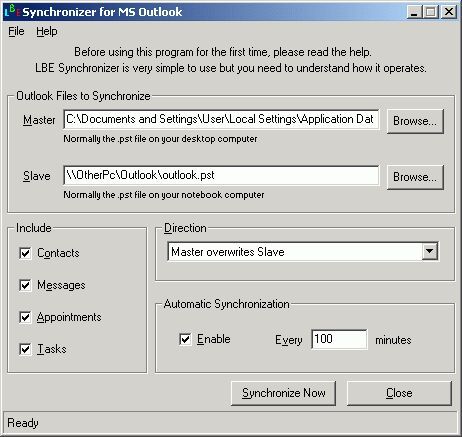Close window using title bar X

(449, 12)
